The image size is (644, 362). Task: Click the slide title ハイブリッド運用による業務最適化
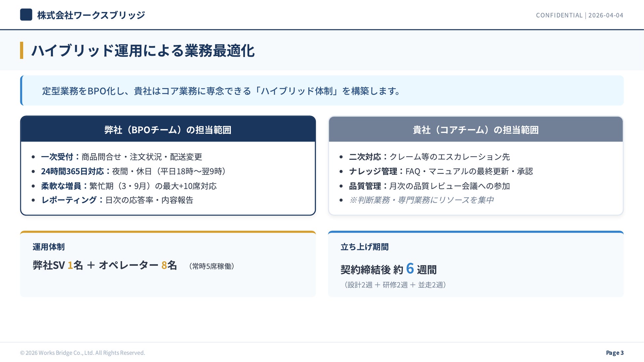pos(143,51)
